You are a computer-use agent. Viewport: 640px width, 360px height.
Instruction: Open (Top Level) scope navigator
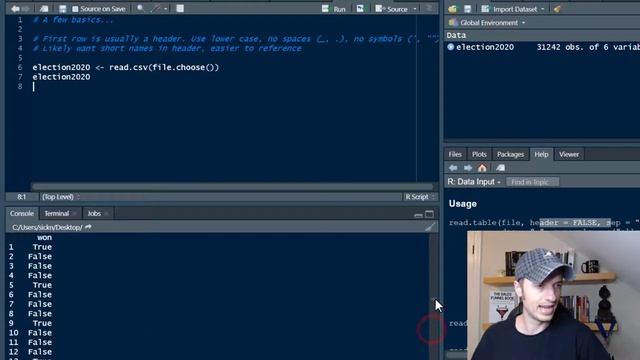coord(60,197)
